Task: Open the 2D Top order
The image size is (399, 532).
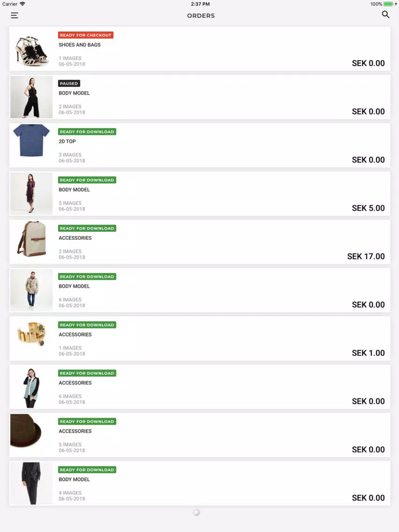Action: 199,145
